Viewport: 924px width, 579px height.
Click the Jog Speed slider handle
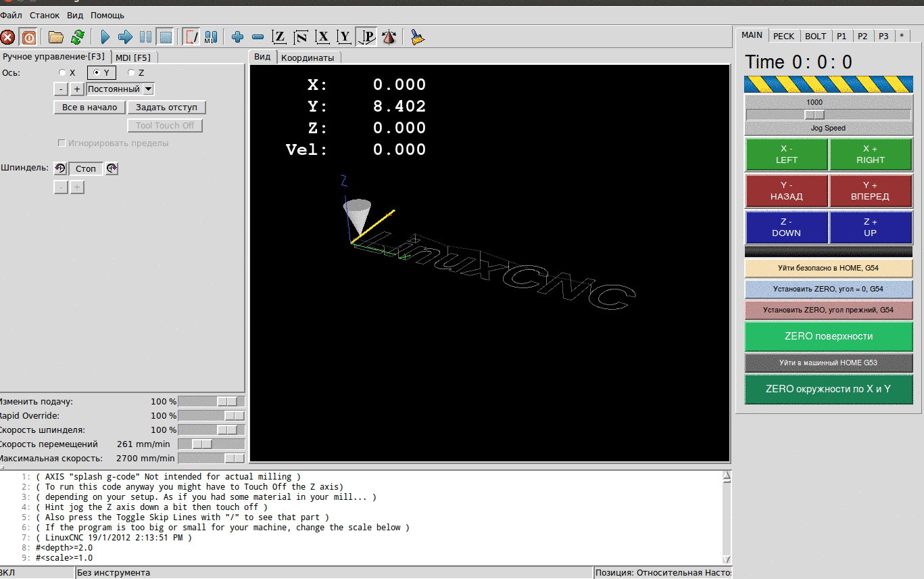click(x=814, y=114)
